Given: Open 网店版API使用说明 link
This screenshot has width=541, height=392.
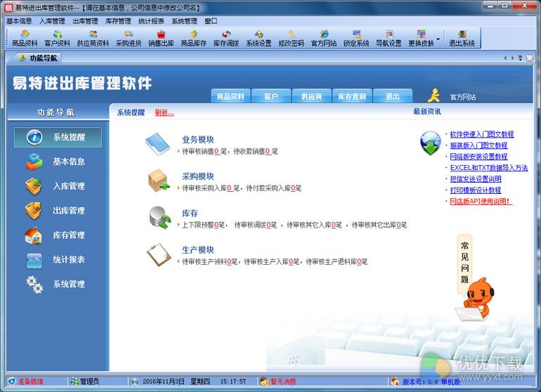Looking at the screenshot, I should (x=481, y=201).
